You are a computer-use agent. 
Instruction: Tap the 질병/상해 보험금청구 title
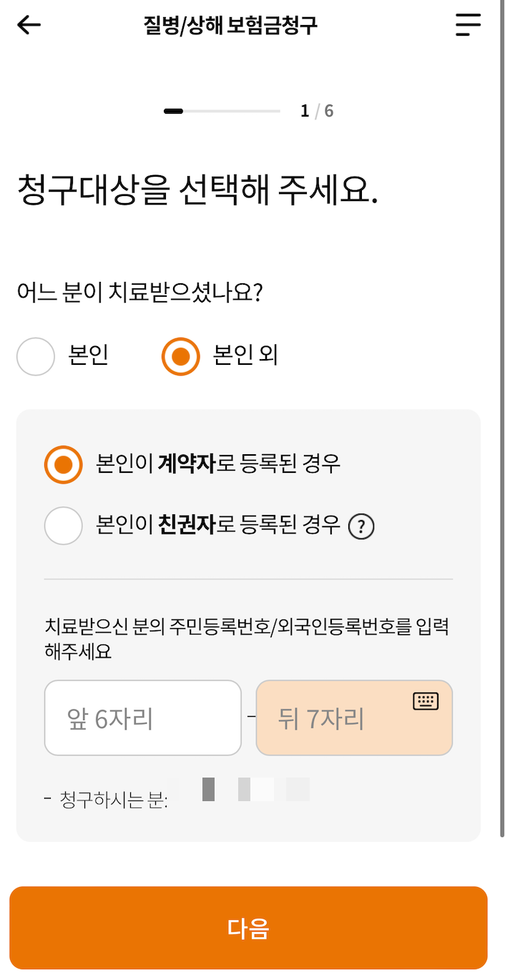point(230,24)
